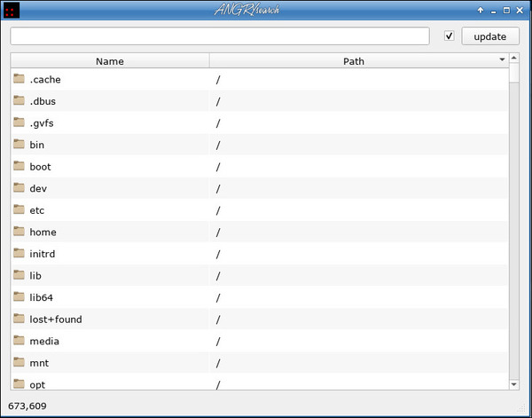Select the lib name text
This screenshot has height=418, width=532.
35,275
